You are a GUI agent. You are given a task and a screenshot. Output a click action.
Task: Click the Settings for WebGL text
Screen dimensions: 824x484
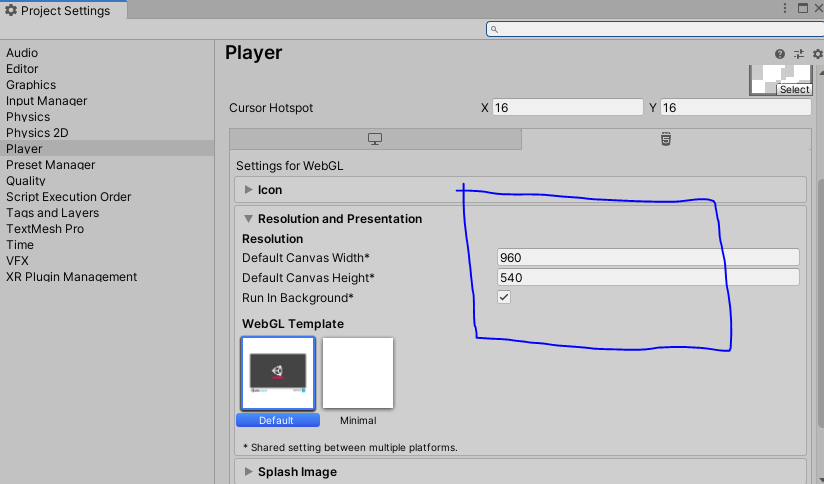coord(290,166)
